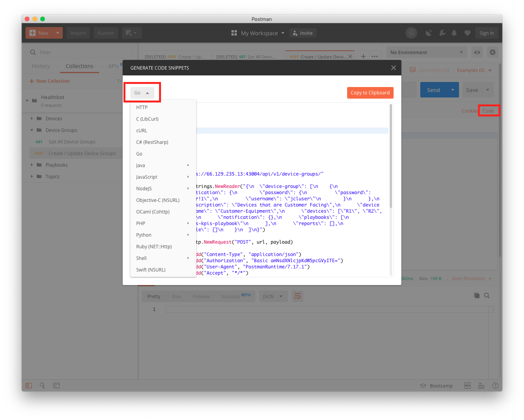Expand the Java submenu
Image resolution: width=524 pixels, height=420 pixels.
click(x=163, y=166)
